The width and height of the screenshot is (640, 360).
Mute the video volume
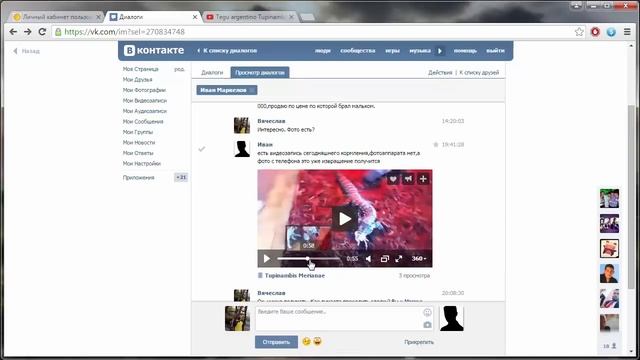tap(369, 259)
